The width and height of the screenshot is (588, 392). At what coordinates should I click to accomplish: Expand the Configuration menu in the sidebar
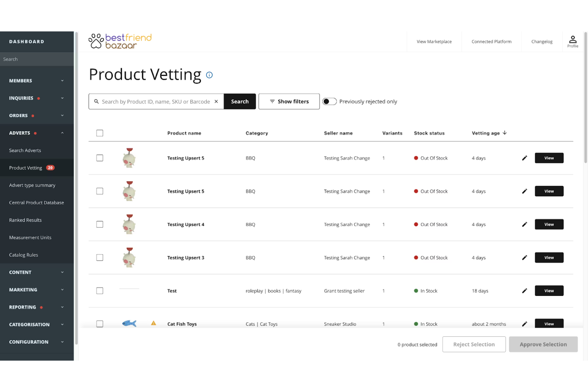[37, 342]
